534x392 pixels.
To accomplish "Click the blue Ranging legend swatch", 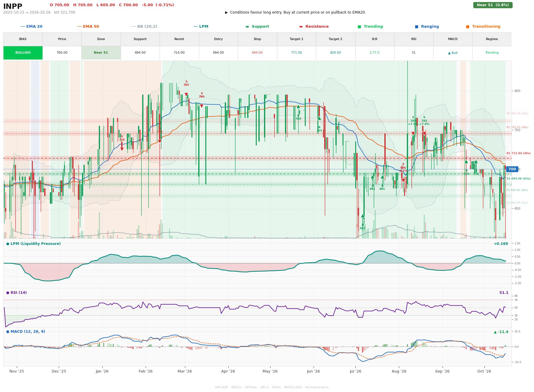I will point(417,27).
